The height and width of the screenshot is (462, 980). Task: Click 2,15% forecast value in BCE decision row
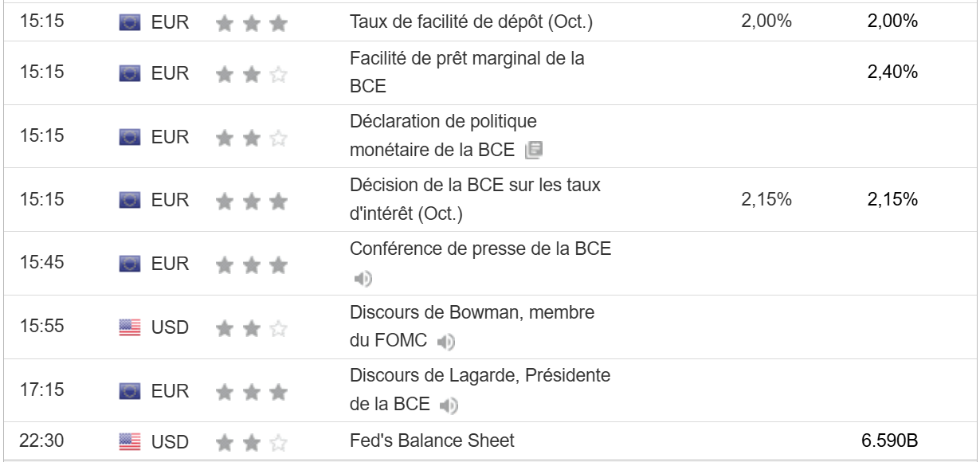766,200
